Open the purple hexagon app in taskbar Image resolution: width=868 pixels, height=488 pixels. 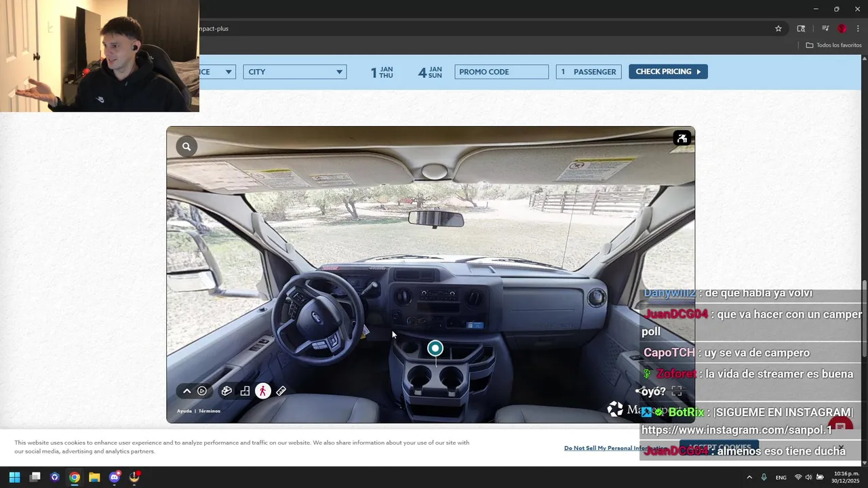click(55, 477)
